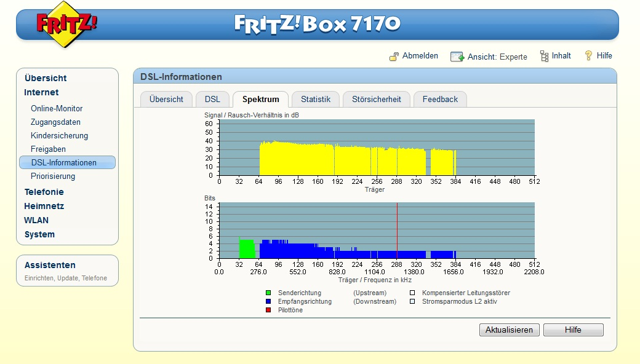640x364 pixels.
Task: Click the green upstream bars in Bits chart
Action: [247, 248]
